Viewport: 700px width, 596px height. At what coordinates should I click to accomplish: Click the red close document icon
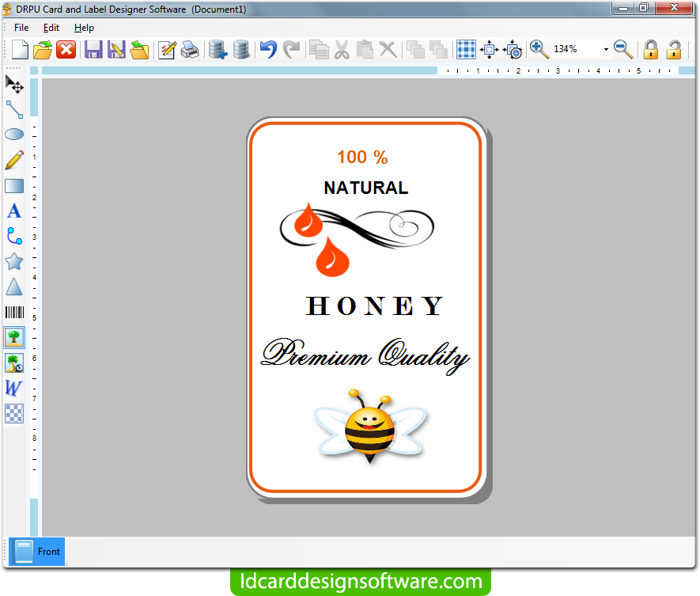click(x=66, y=49)
